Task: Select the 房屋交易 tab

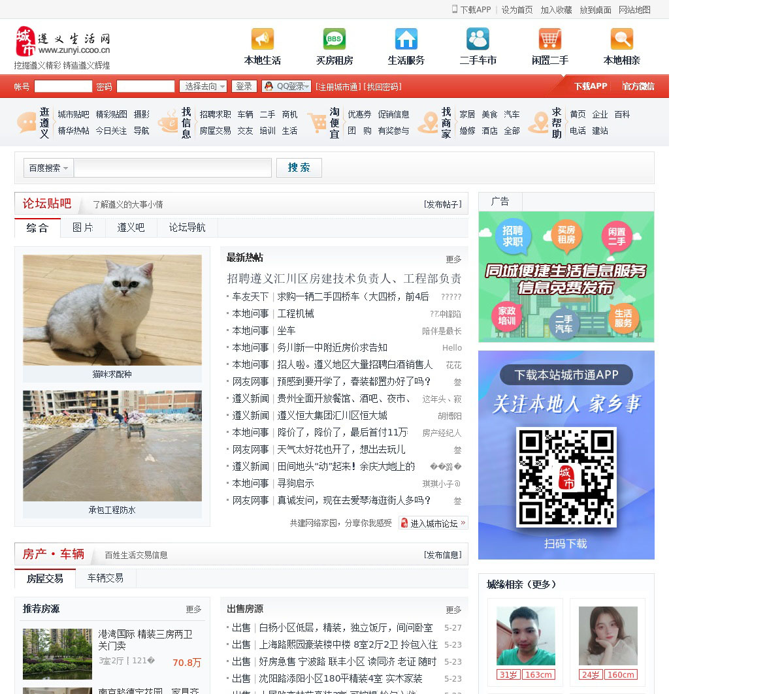Action: (x=45, y=578)
